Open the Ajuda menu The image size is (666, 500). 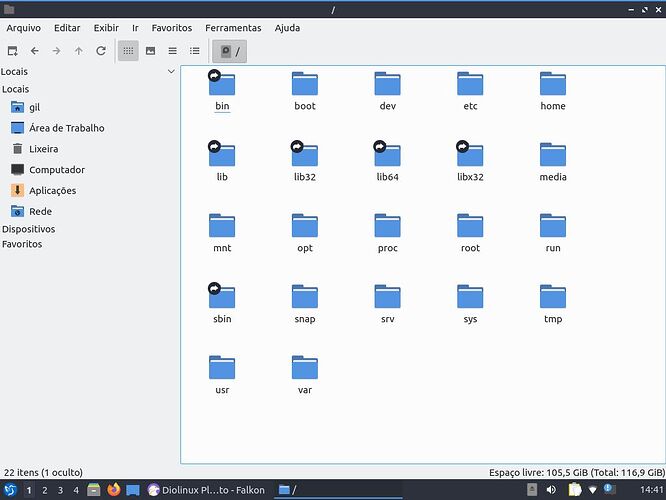point(287,28)
